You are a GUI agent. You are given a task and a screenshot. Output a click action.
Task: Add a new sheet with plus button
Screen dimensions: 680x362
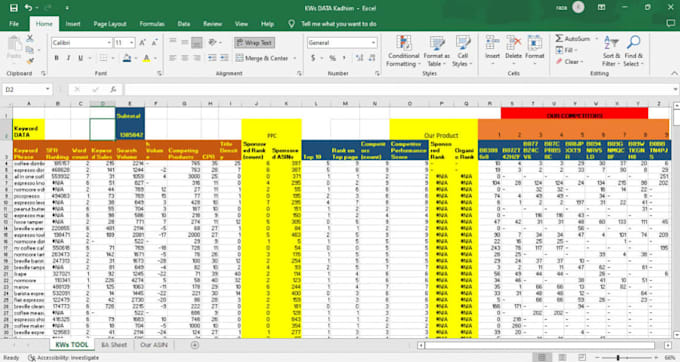point(195,345)
